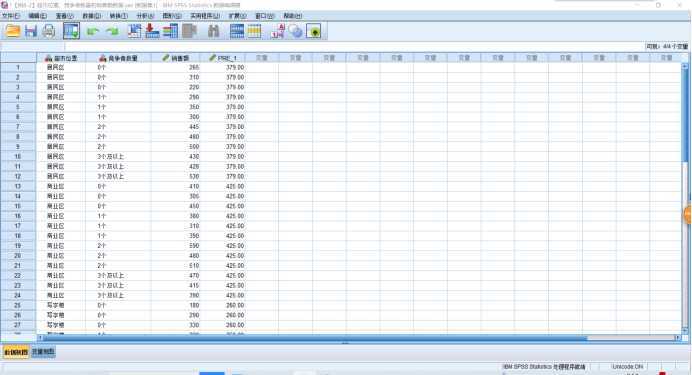Click the vertical scrollbar down arrow
This screenshot has width=692, height=375.
pos(685,330)
